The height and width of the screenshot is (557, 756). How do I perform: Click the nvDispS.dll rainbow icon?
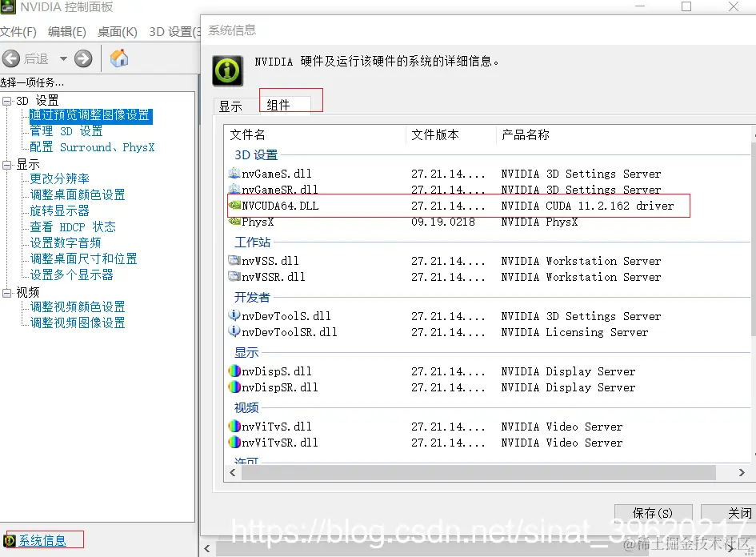point(234,371)
